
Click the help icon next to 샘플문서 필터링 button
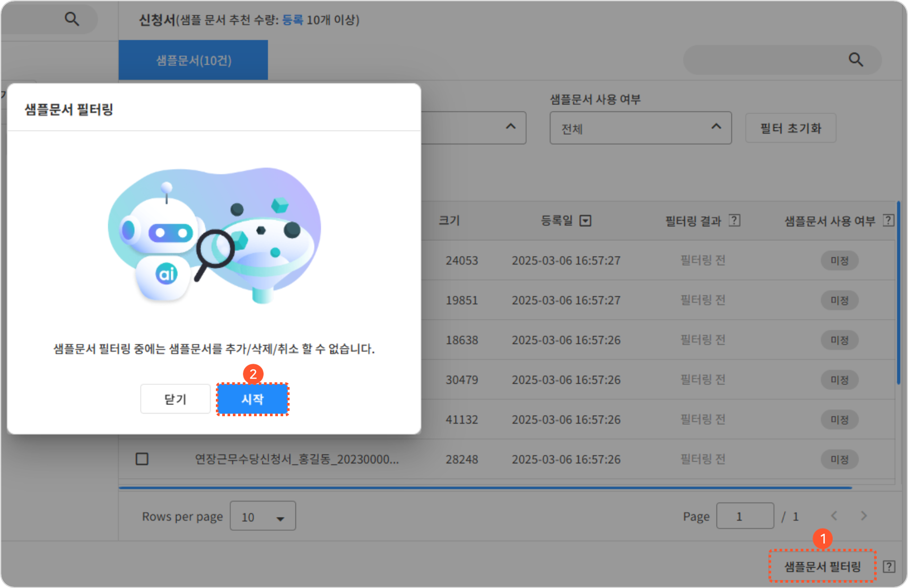(x=889, y=566)
